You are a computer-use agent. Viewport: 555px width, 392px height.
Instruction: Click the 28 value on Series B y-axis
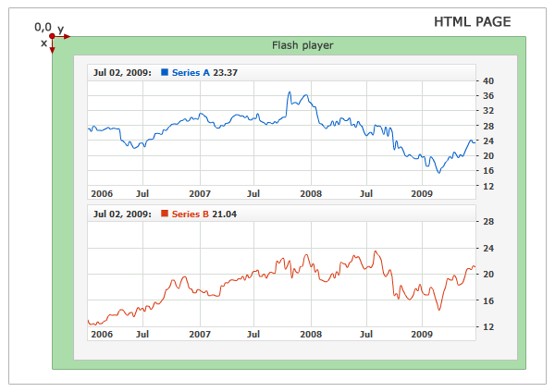pyautogui.click(x=487, y=222)
